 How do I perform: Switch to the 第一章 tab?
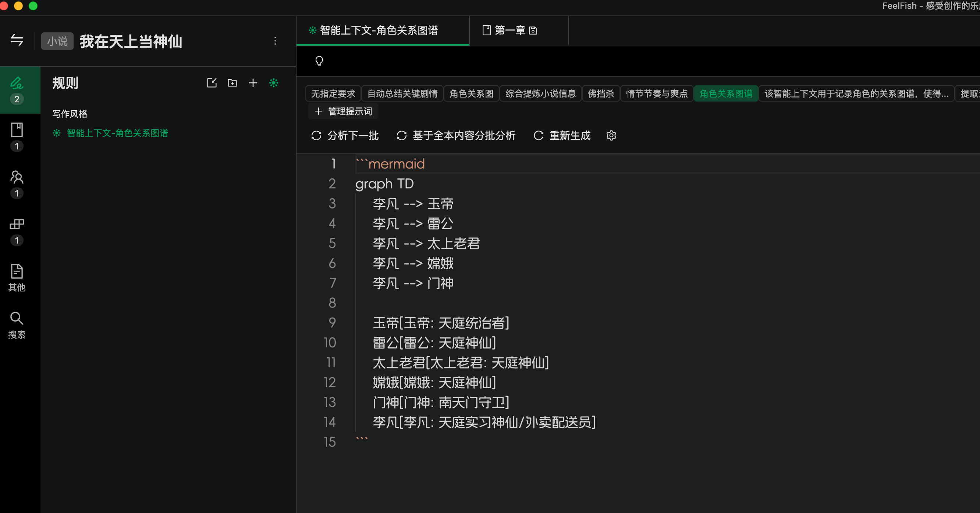coord(510,31)
